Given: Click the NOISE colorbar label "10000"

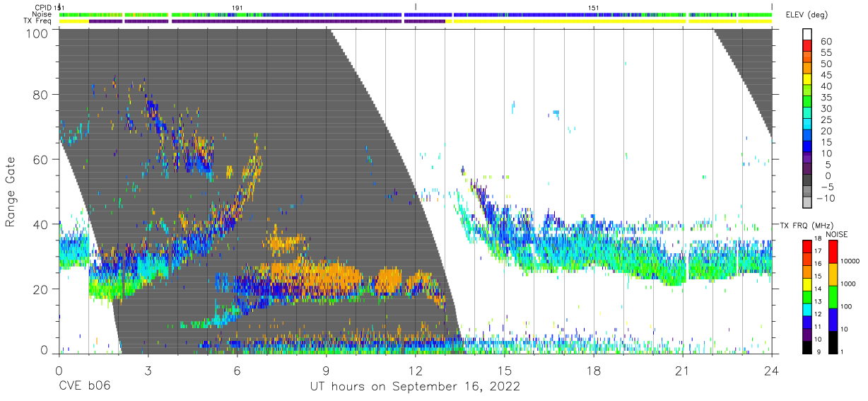Looking at the screenshot, I should pos(850,262).
